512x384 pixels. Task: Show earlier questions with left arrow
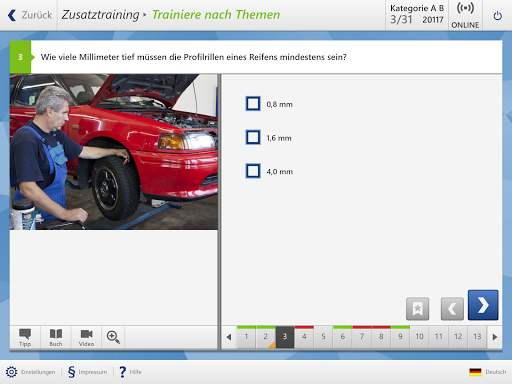pyautogui.click(x=229, y=337)
